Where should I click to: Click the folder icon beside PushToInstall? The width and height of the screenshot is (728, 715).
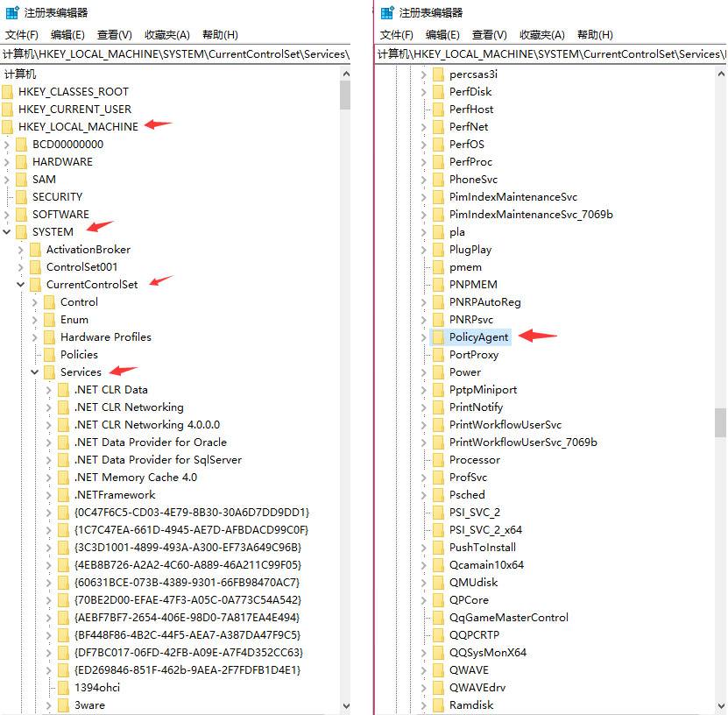point(440,547)
